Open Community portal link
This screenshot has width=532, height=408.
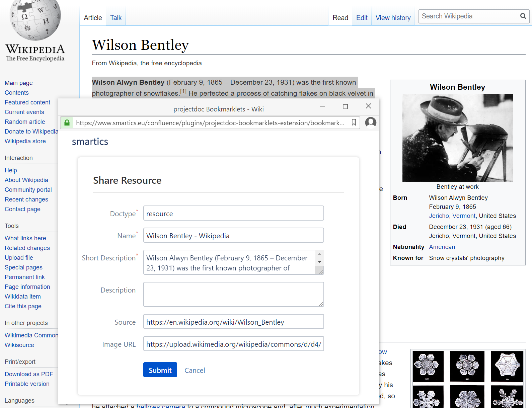(28, 190)
